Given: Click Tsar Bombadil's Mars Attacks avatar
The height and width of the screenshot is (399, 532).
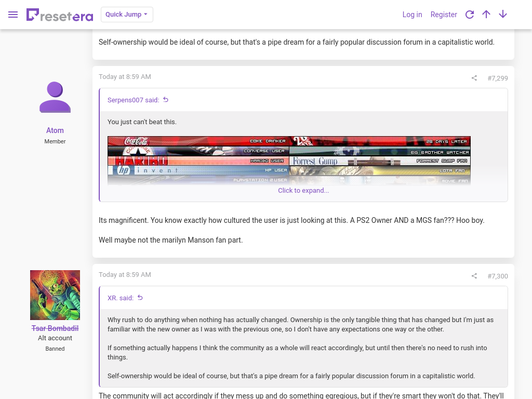Looking at the screenshot, I should pyautogui.click(x=55, y=295).
